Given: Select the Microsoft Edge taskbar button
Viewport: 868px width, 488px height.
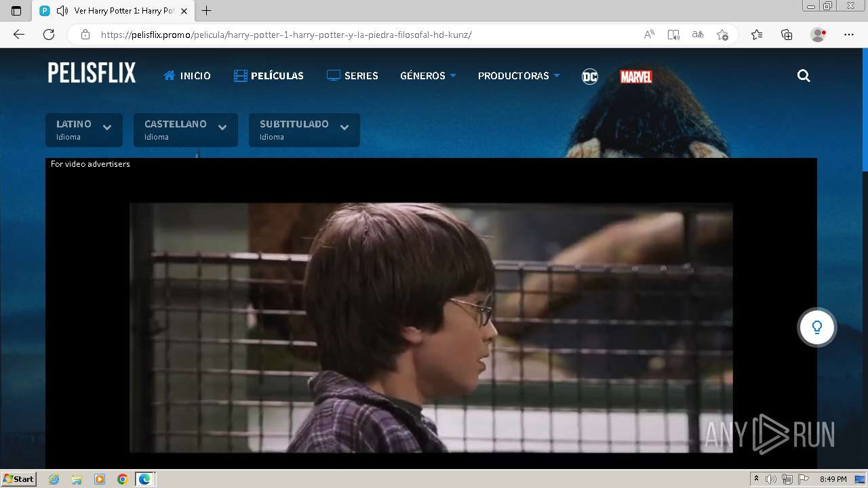Looking at the screenshot, I should pyautogui.click(x=145, y=479).
